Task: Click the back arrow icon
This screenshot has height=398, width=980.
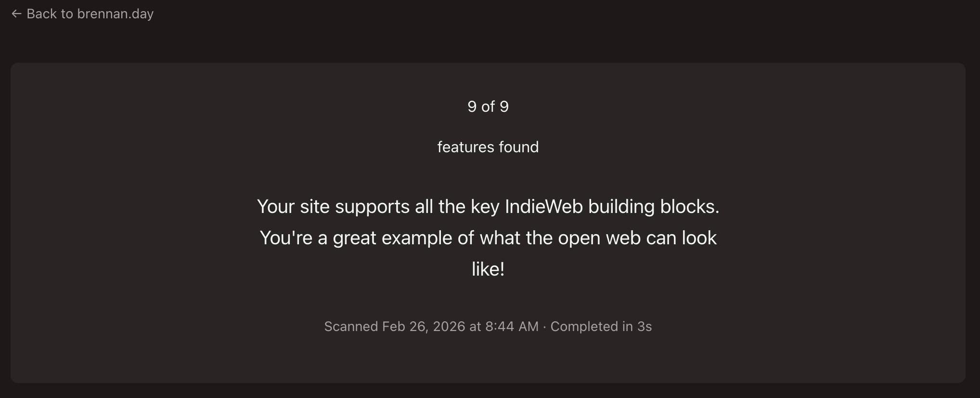Action: click(16, 14)
